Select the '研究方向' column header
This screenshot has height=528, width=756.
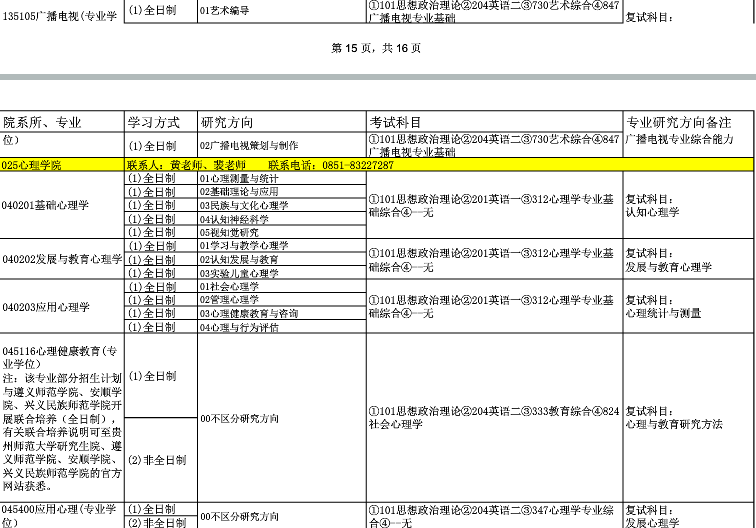tap(226, 121)
